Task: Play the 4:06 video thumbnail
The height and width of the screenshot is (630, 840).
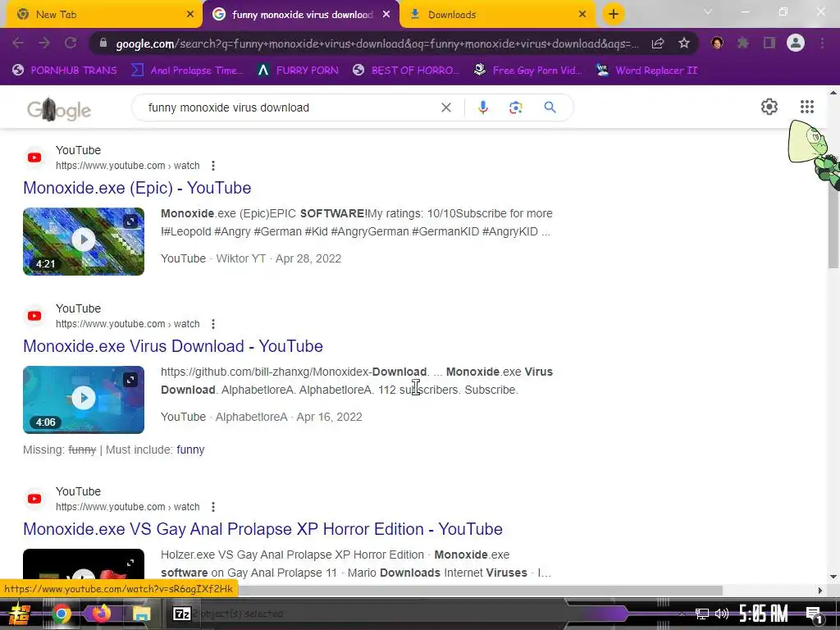Action: [x=84, y=399]
